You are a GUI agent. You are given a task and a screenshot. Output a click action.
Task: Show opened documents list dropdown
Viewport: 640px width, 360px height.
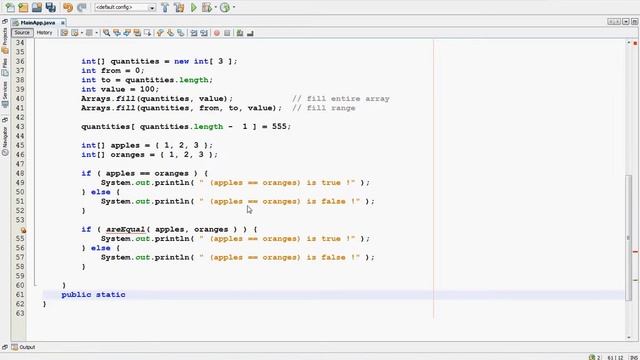pyautogui.click(x=625, y=22)
